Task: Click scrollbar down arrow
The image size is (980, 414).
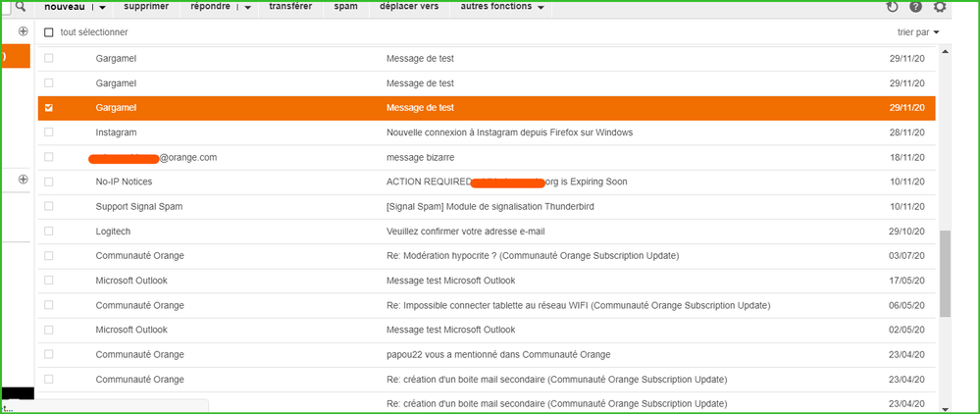Action: pyautogui.click(x=945, y=408)
